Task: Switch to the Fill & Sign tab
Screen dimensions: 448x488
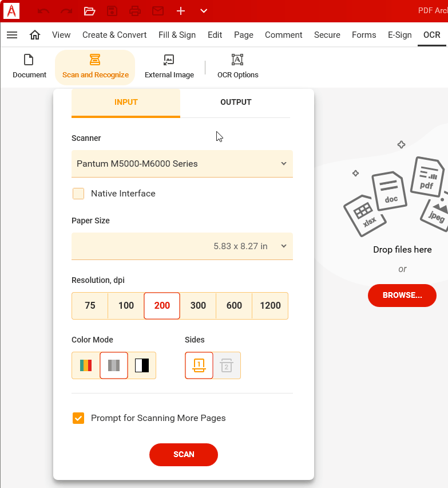Action: click(x=177, y=35)
